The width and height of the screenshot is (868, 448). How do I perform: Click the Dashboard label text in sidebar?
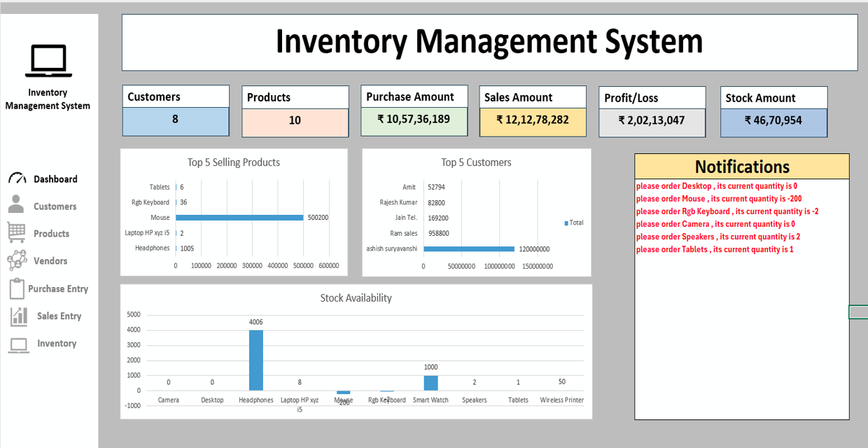point(56,178)
